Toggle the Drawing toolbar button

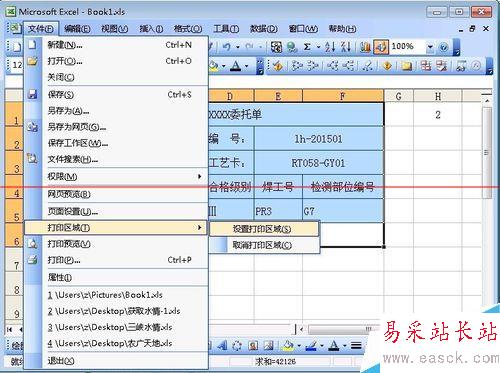(x=381, y=47)
